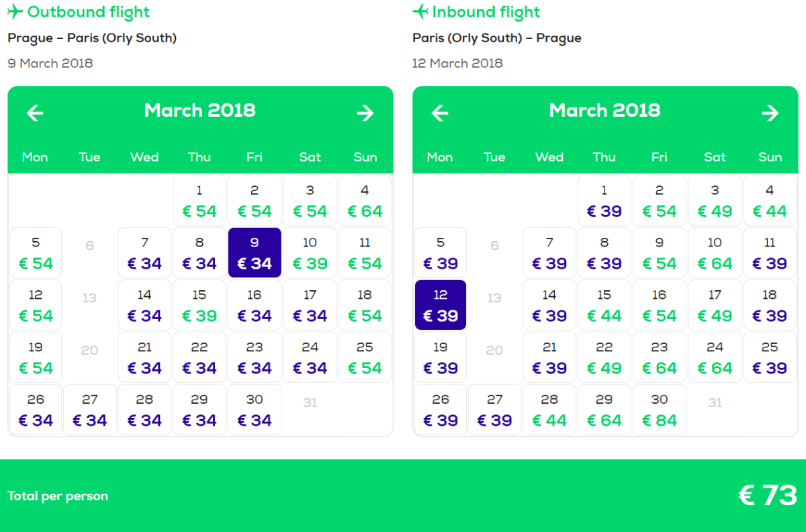Click the Outbound flight airplane icon

click(15, 12)
